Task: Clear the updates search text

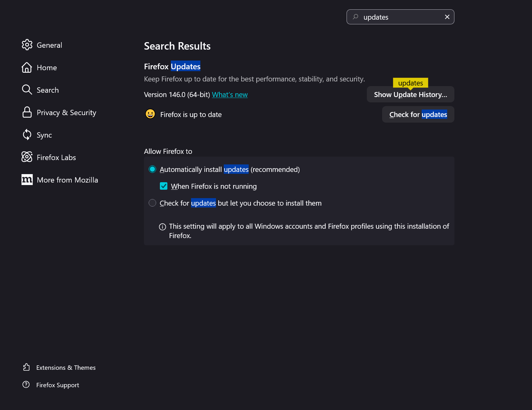Action: 447,17
